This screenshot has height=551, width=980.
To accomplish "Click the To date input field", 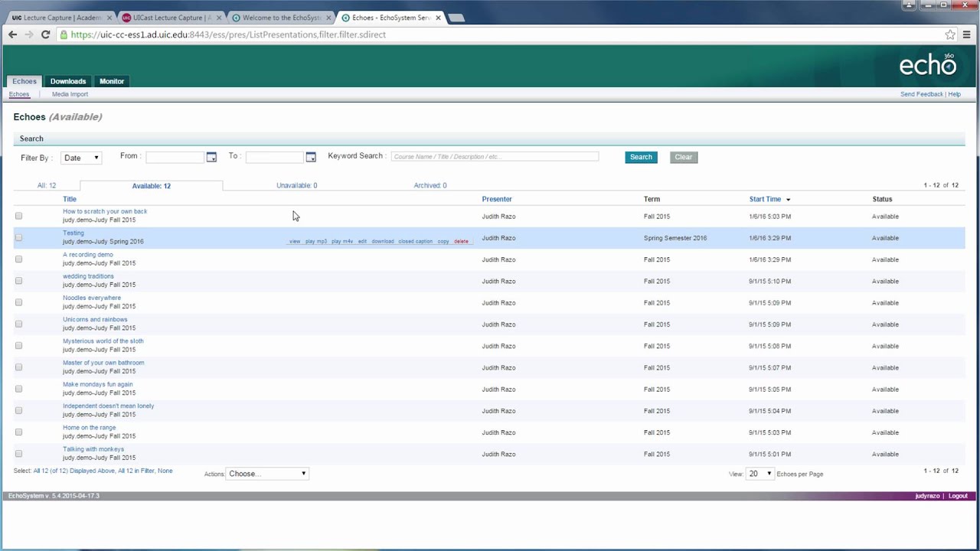I will [274, 157].
